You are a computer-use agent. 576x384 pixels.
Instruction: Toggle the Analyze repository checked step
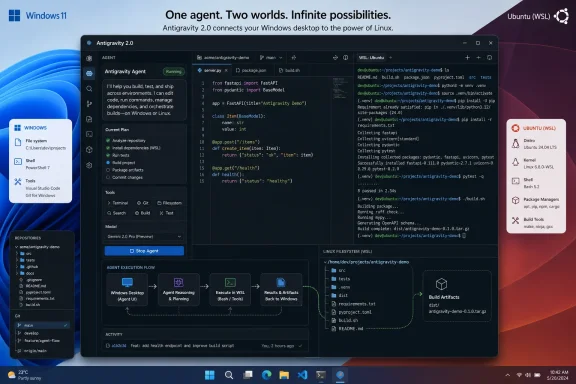[126, 141]
